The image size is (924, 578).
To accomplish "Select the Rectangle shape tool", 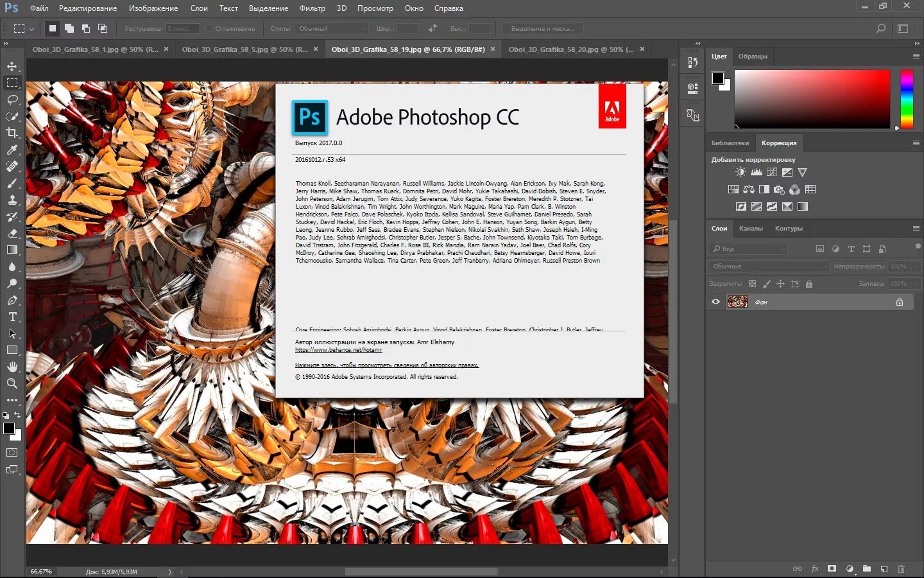I will pyautogui.click(x=12, y=350).
